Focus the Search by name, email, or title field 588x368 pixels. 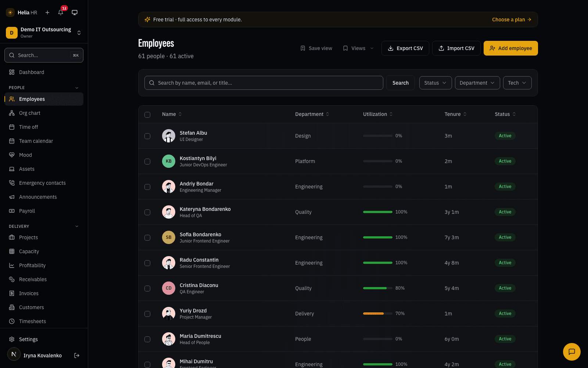point(264,83)
